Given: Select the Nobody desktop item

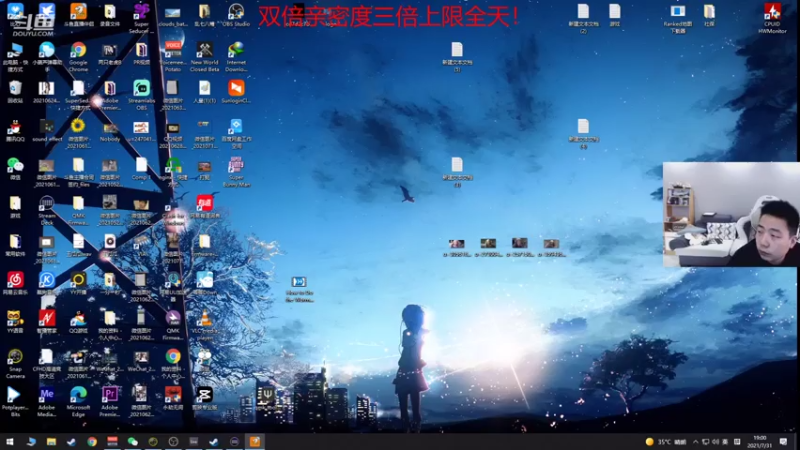Looking at the screenshot, I should click(110, 131).
